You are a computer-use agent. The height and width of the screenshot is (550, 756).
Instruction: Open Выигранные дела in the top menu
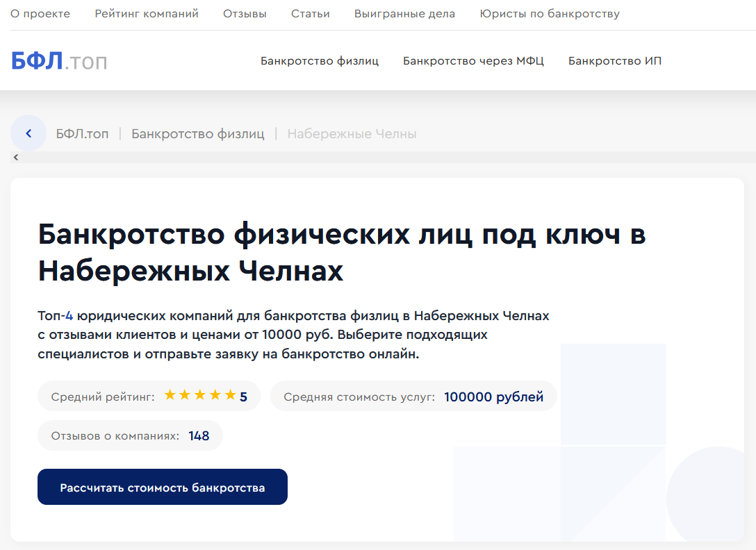pos(404,14)
